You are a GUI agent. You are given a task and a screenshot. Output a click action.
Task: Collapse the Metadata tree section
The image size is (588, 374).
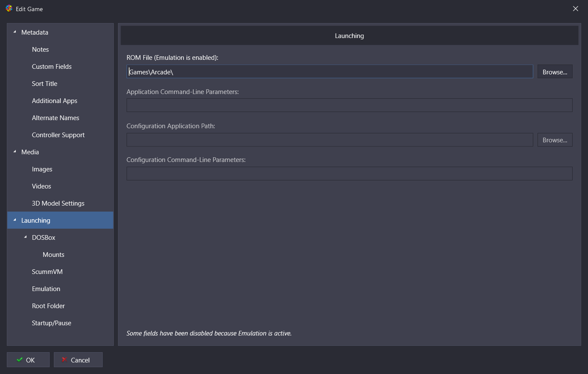point(15,32)
